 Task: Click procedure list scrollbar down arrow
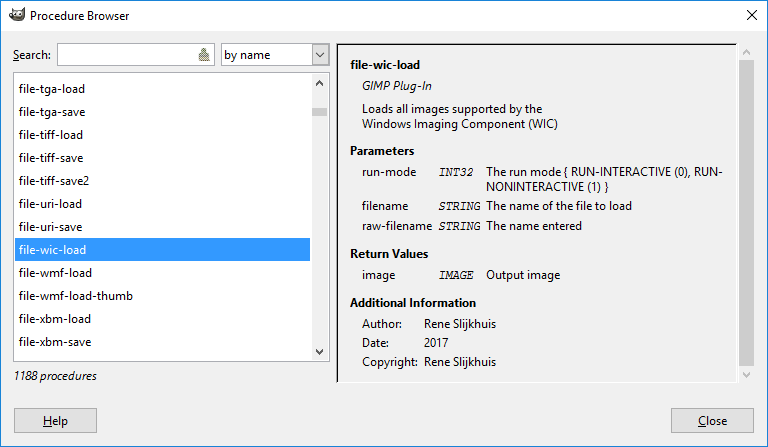pos(319,352)
